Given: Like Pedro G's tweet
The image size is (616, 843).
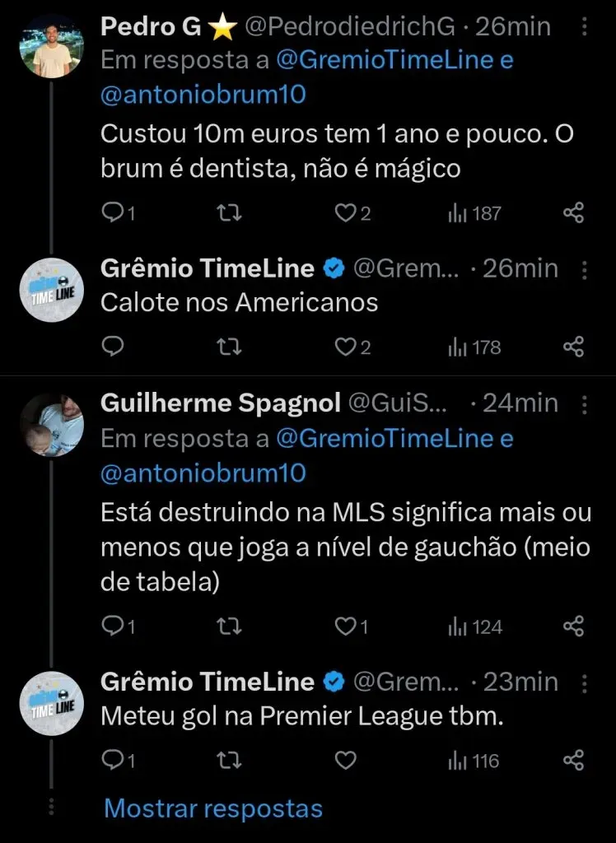Looking at the screenshot, I should 345,213.
